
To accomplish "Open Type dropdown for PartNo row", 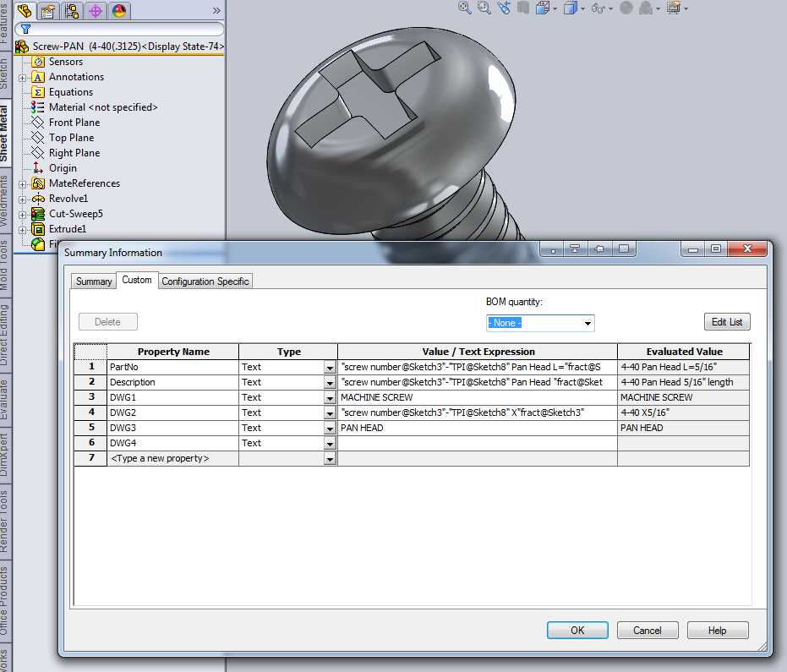I will coord(330,368).
